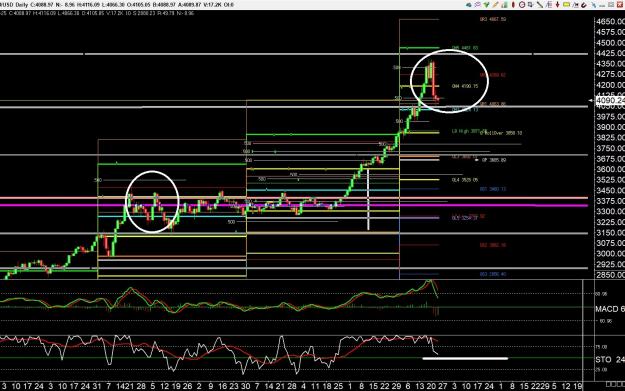Click the blue tool icon before the window buttons
The width and height of the screenshot is (625, 391).
pyautogui.click(x=594, y=5)
